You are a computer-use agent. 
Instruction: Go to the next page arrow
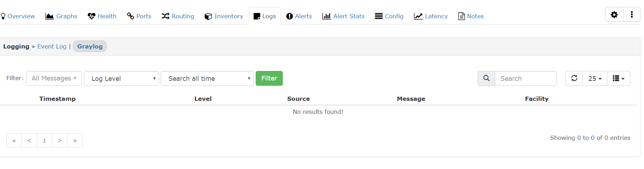[x=60, y=141]
